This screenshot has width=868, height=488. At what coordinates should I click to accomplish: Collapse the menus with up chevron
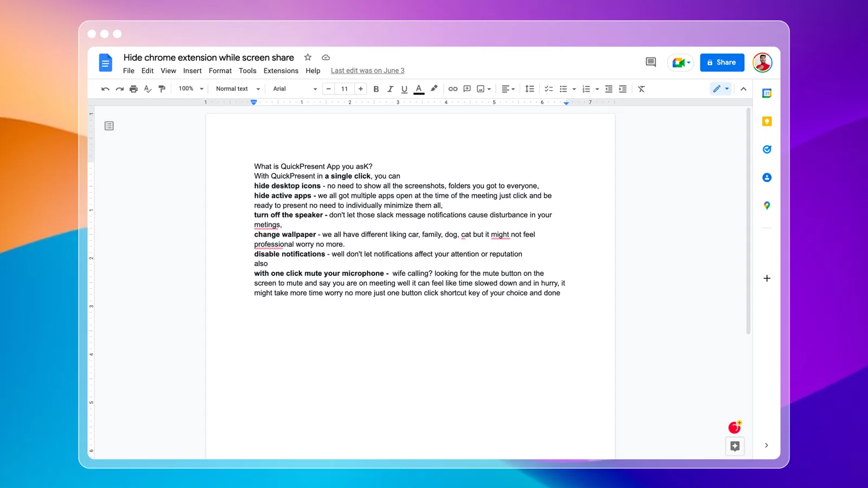(743, 89)
